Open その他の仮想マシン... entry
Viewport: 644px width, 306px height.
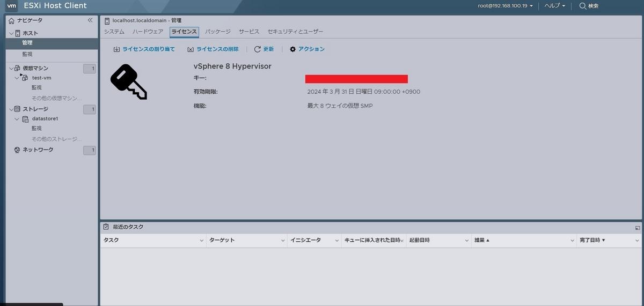click(56, 98)
